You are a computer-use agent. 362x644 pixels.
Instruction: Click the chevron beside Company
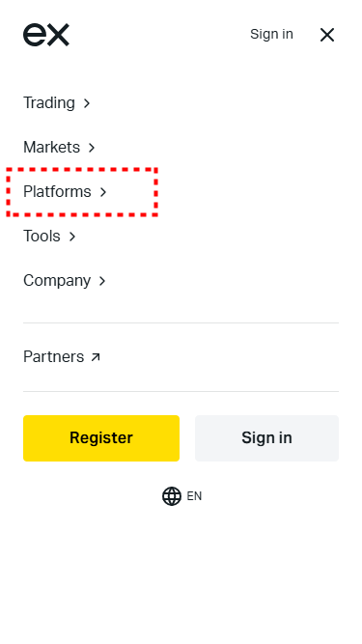102,281
